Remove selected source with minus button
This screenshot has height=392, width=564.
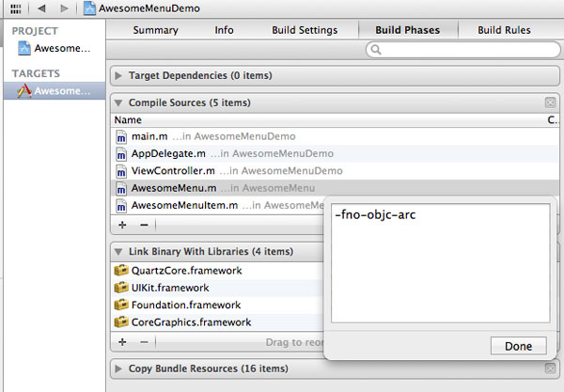click(144, 225)
